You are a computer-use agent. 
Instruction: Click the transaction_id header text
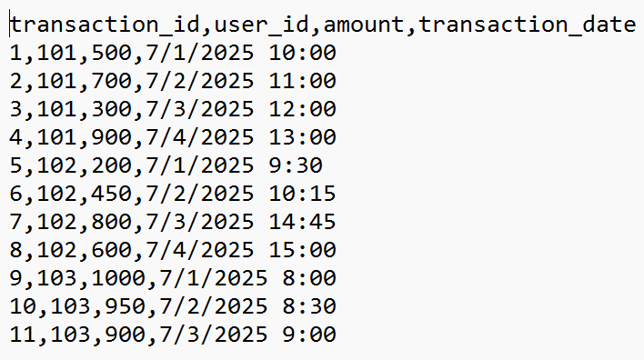(105, 25)
